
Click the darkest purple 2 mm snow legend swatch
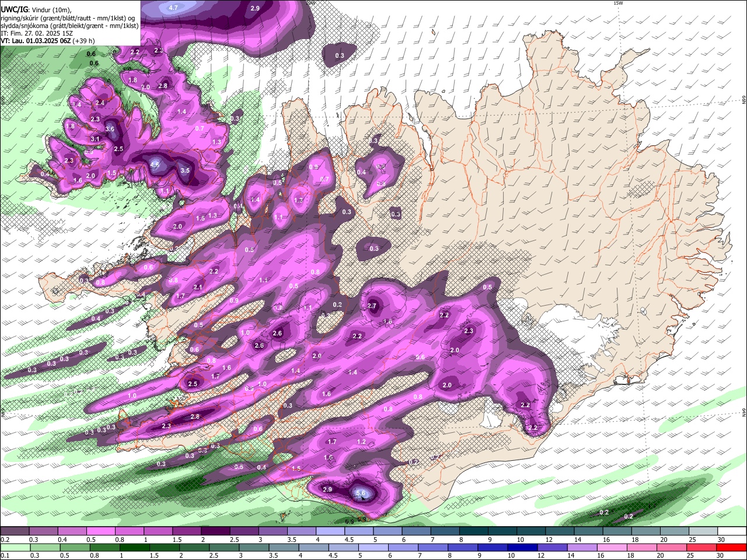tap(216, 531)
